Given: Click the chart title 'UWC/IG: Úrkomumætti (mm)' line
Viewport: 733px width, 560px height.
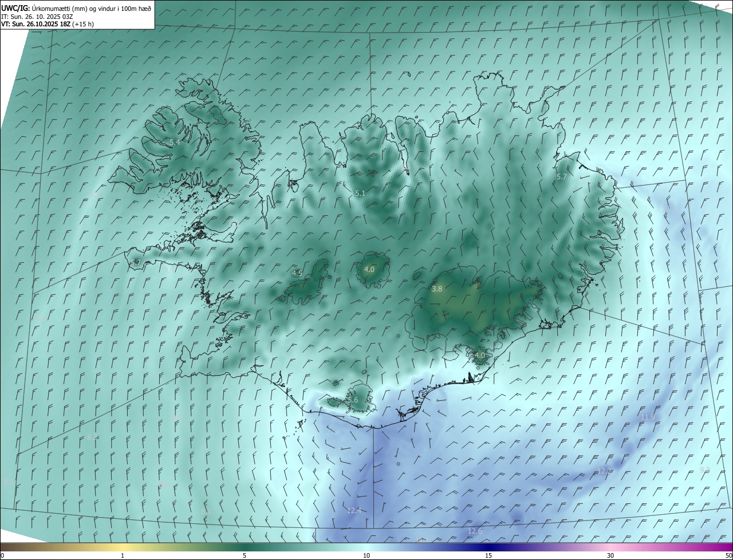Looking at the screenshot, I should tap(76, 9).
